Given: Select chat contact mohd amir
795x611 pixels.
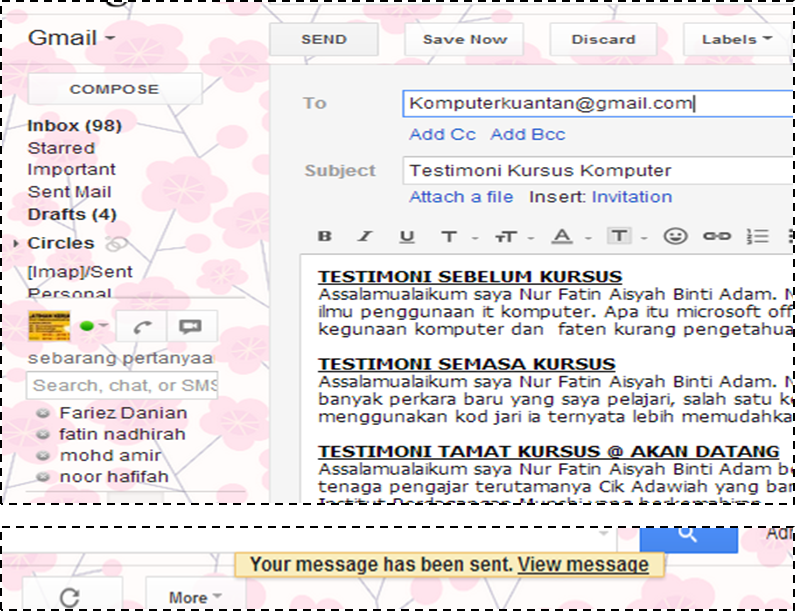Looking at the screenshot, I should [x=110, y=456].
